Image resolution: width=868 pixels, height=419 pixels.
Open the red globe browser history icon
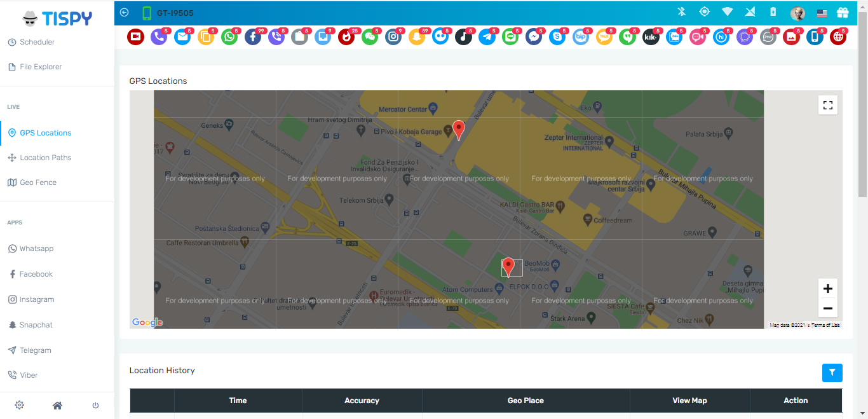tap(838, 37)
